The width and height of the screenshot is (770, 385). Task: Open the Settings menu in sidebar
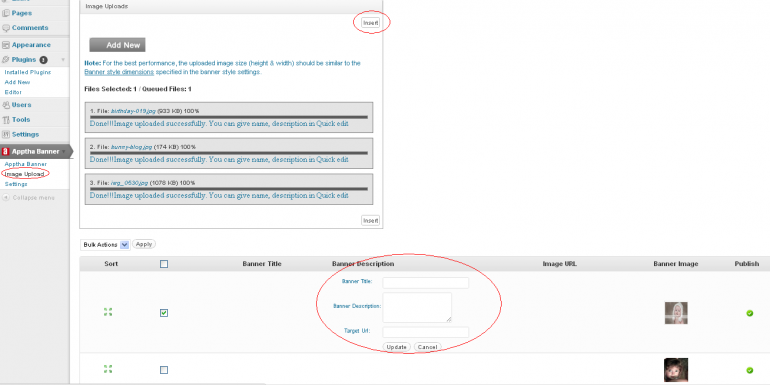(x=25, y=134)
